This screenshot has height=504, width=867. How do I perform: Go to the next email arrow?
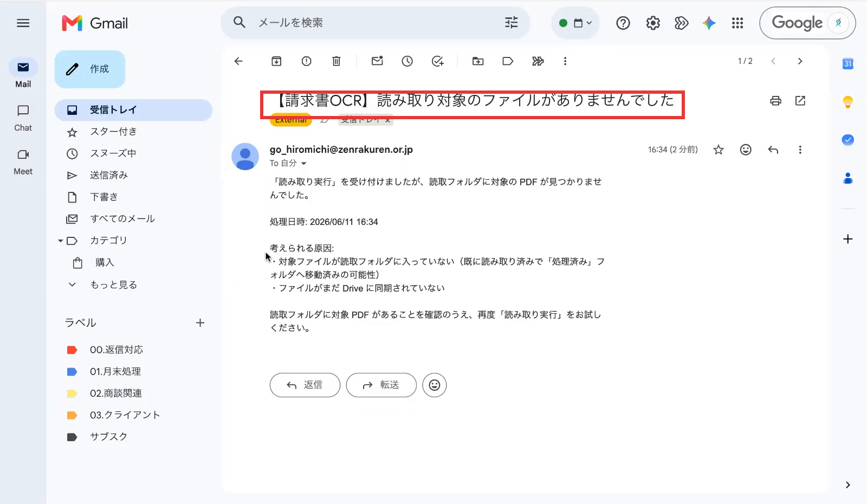(x=800, y=61)
